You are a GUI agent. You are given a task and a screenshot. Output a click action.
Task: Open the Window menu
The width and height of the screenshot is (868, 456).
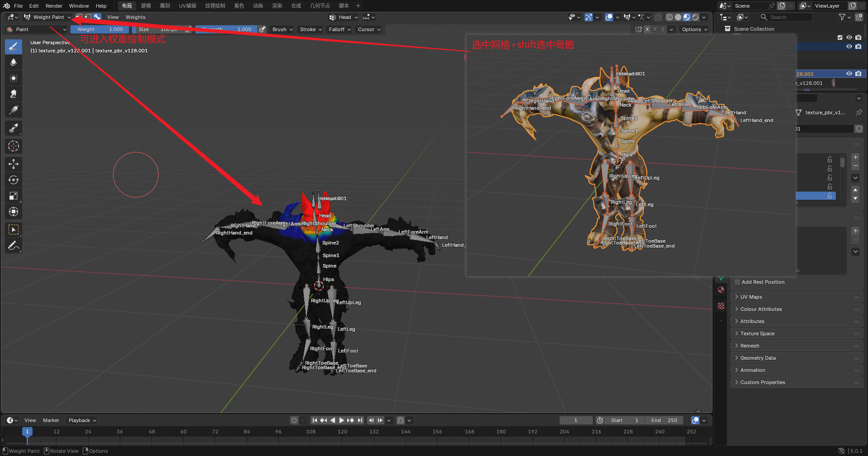79,6
